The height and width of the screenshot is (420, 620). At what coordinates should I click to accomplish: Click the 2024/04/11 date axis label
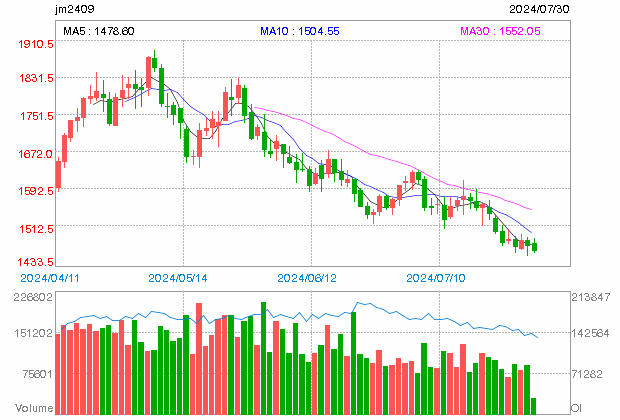pos(50,278)
